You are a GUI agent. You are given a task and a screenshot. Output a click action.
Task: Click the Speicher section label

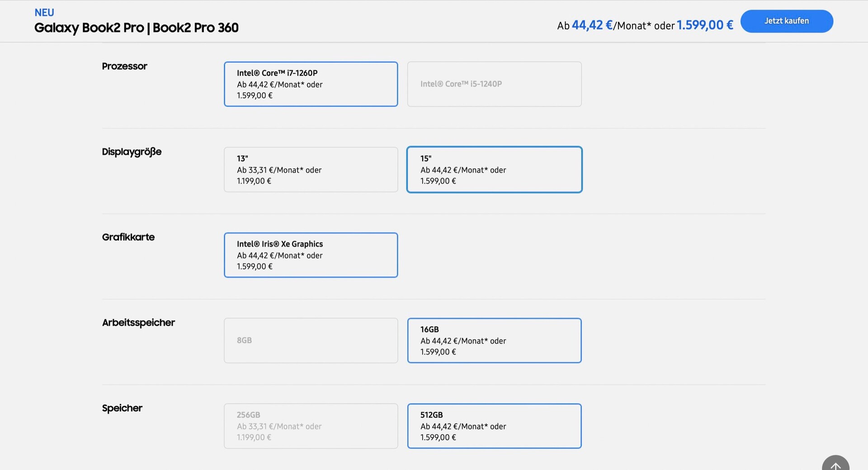pos(122,408)
